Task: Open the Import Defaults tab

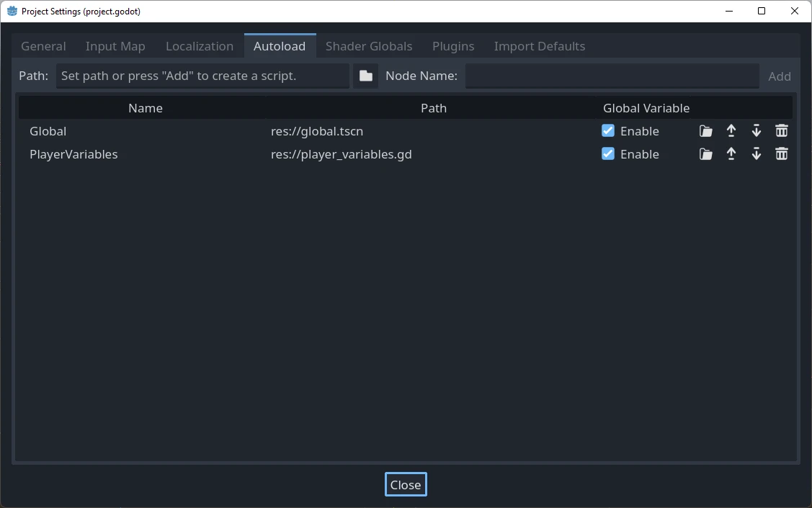Action: point(539,45)
